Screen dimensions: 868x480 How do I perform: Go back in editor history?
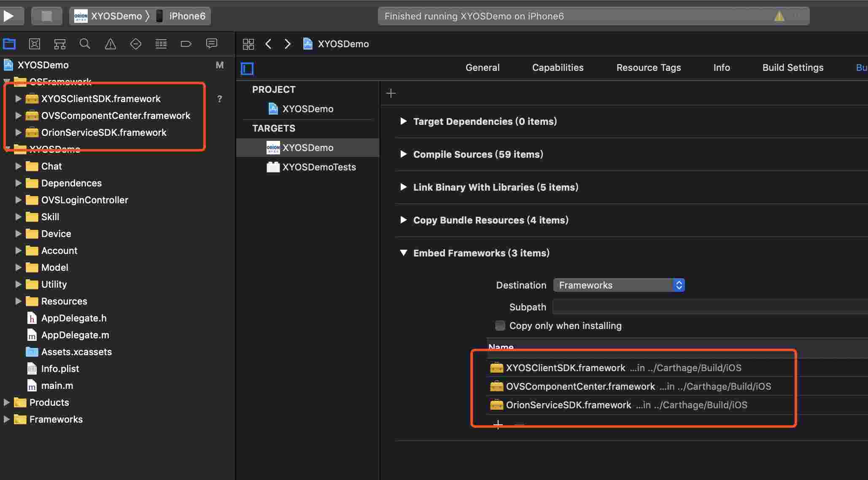pyautogui.click(x=268, y=44)
